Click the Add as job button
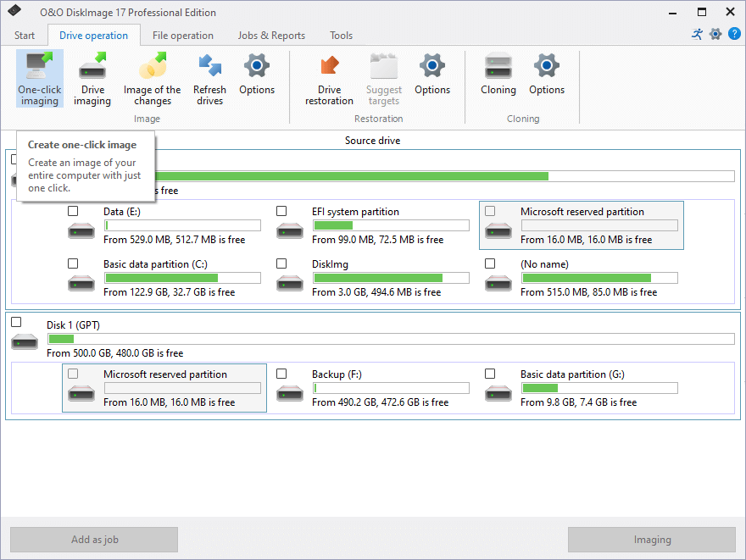 point(94,540)
